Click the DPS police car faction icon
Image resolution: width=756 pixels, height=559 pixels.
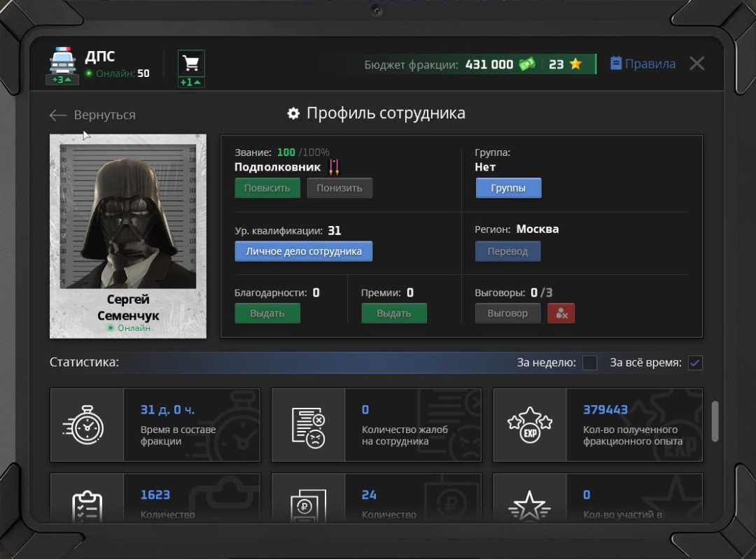click(x=63, y=62)
